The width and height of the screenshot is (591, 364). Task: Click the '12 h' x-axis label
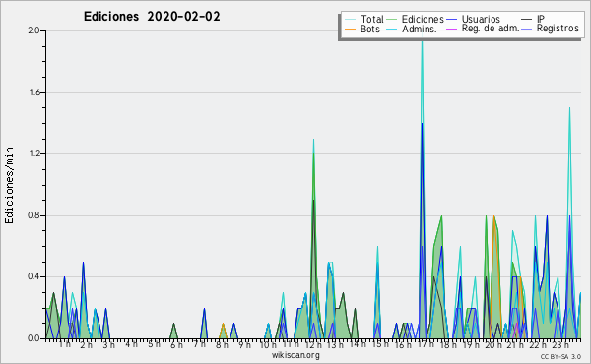(x=313, y=344)
